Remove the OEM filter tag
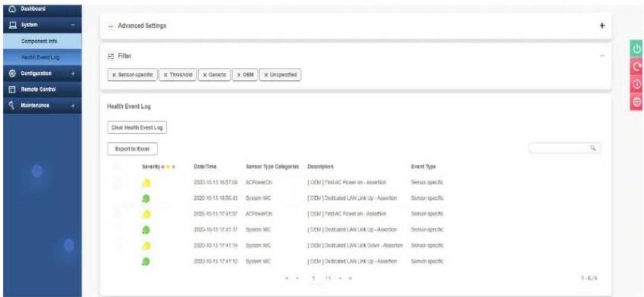The image size is (644, 297). 238,75
